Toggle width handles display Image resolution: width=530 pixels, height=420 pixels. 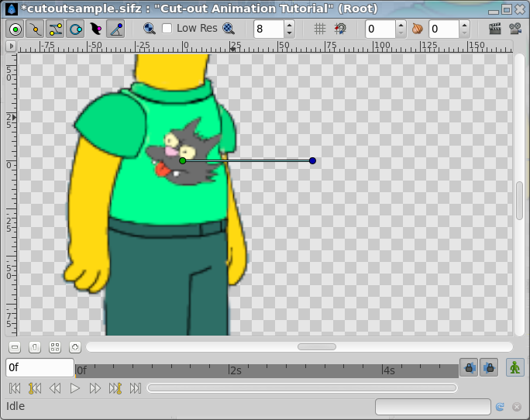coord(96,29)
